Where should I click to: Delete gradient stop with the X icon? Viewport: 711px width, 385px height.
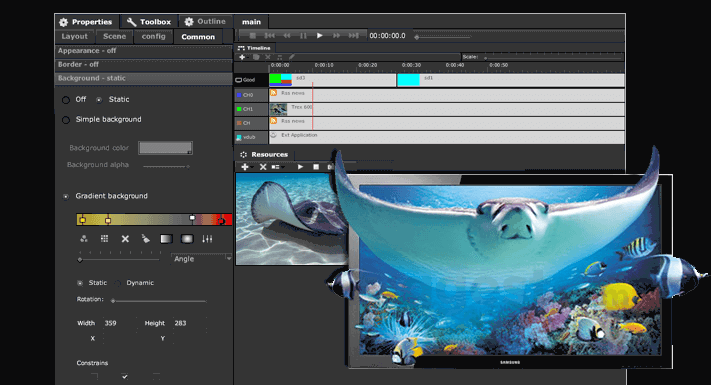pyautogui.click(x=125, y=239)
